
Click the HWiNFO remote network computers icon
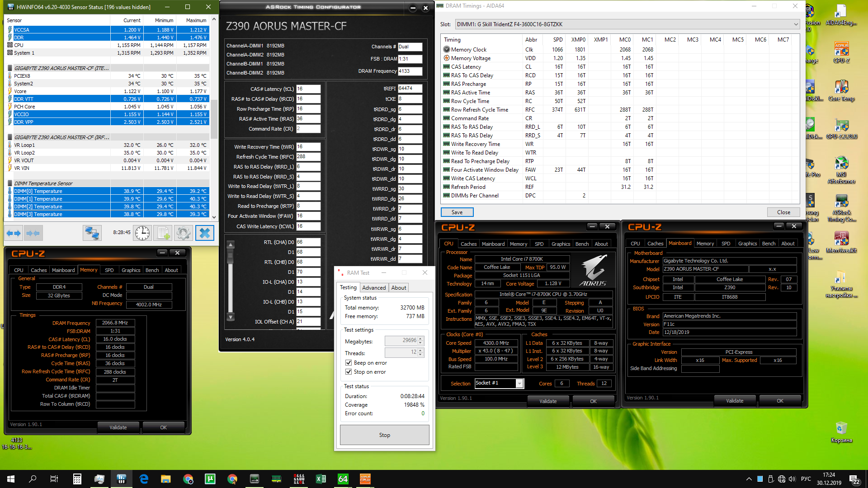pos(92,233)
